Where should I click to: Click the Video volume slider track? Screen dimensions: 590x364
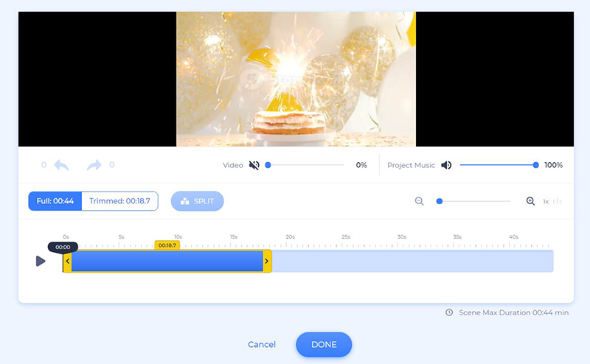click(305, 165)
